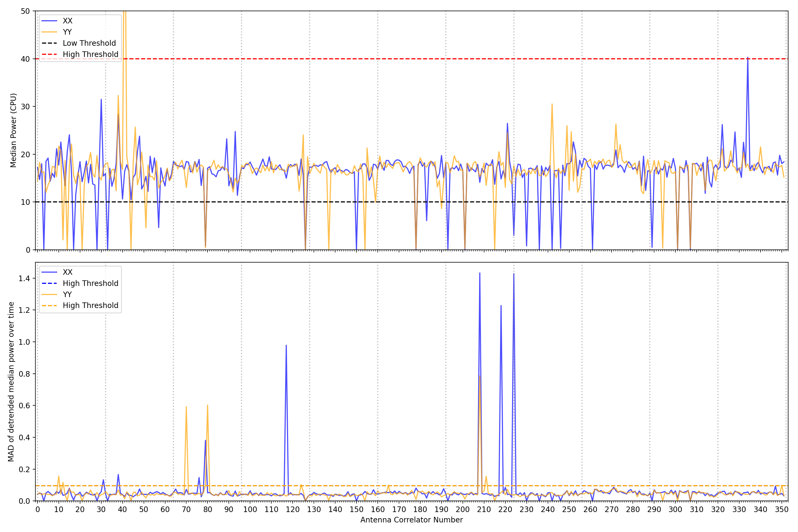Click the YY legend label in top plot

click(x=67, y=32)
